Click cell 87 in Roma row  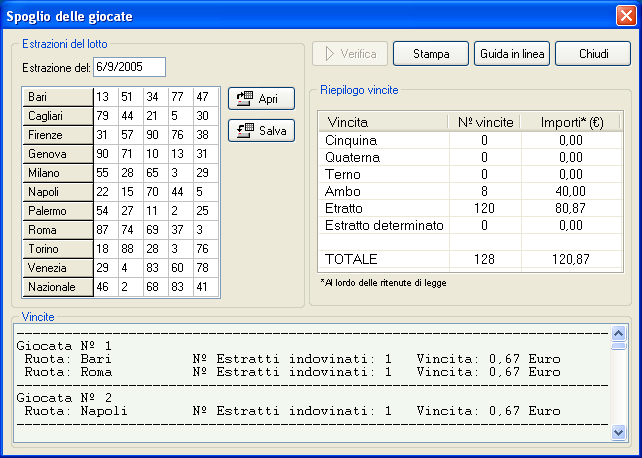[x=106, y=230]
